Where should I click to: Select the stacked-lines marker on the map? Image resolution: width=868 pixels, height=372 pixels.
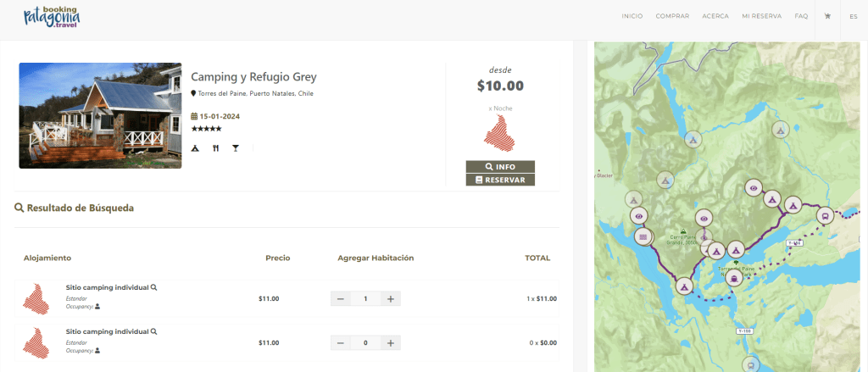click(x=643, y=236)
